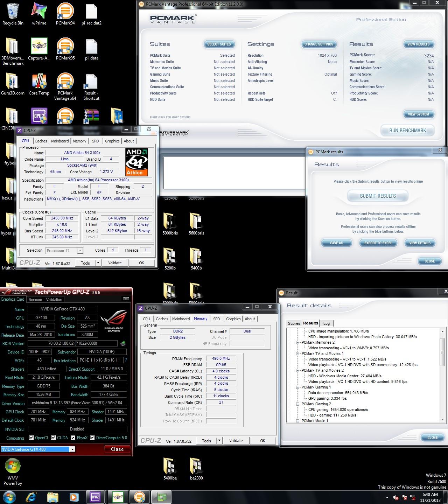448x504 pixels.
Task: Untick the OpenCL checkbox in GPU-Z
Action: coord(31,438)
